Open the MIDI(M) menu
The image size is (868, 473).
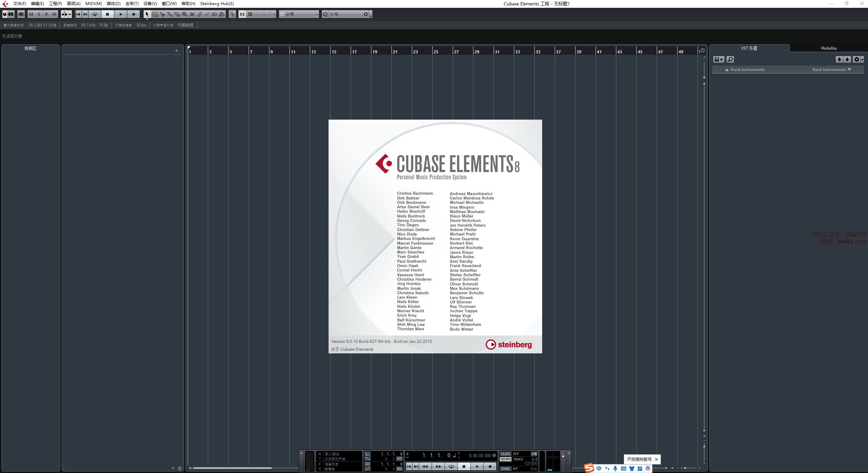[94, 4]
